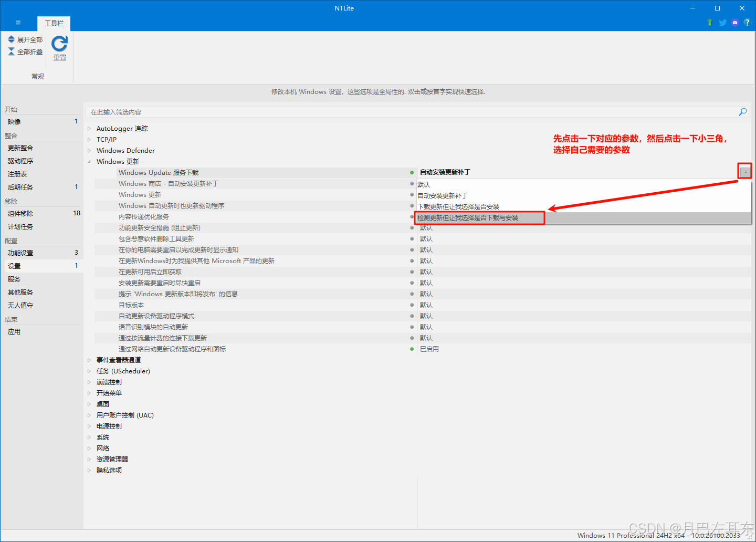Select 下载更新但让我选择是否安装 option
This screenshot has height=542, width=756.
(x=583, y=206)
